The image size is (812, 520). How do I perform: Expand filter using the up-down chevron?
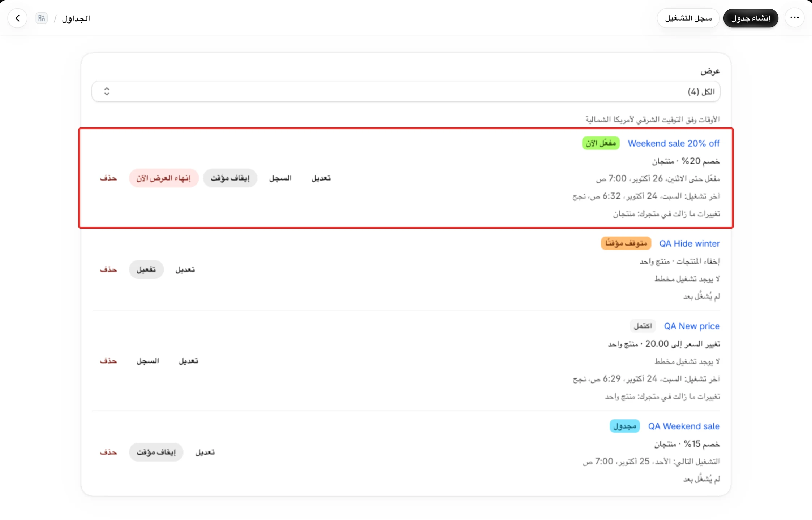point(107,91)
